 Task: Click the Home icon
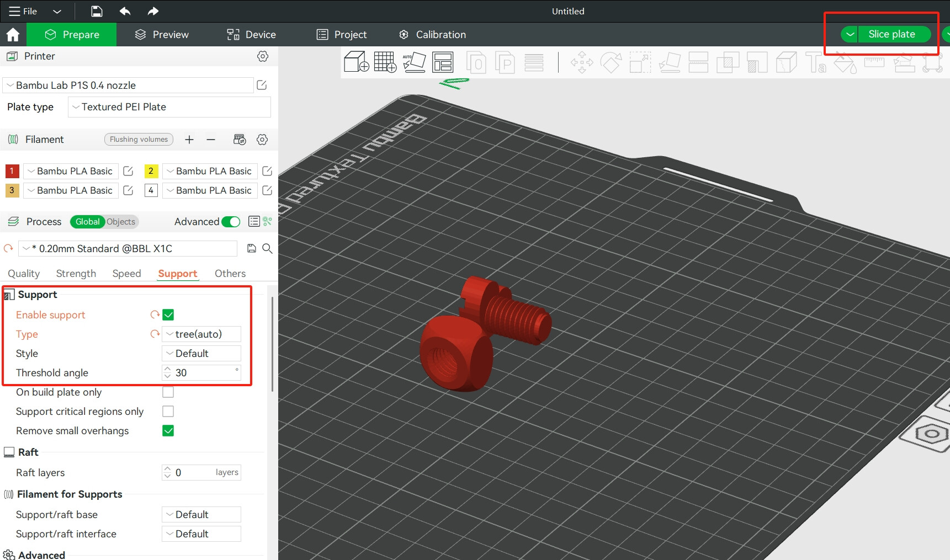click(x=13, y=35)
